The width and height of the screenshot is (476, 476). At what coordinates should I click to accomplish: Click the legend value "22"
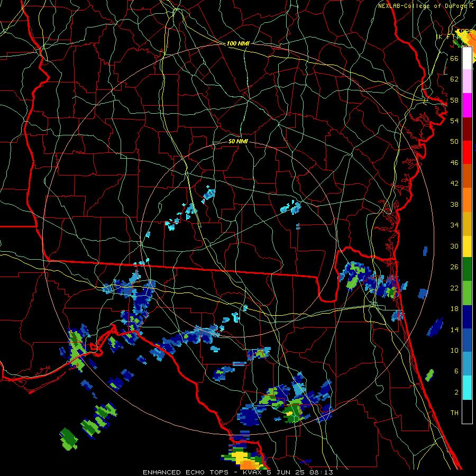[454, 288]
